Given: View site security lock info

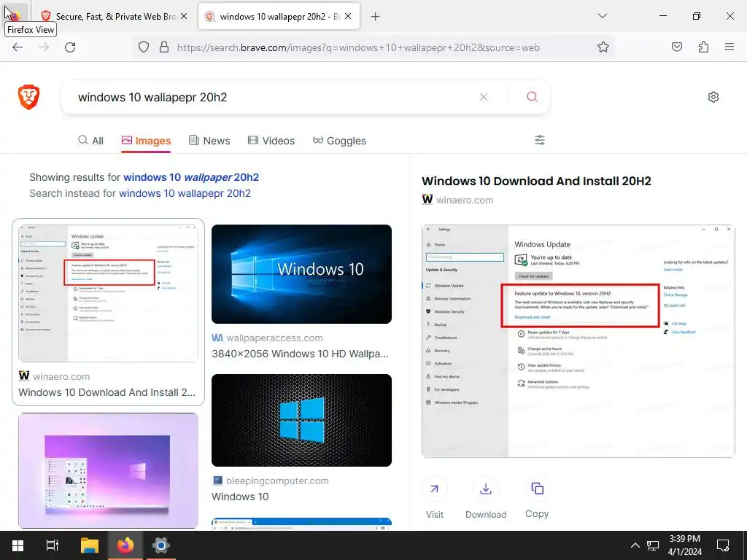Looking at the screenshot, I should point(164,47).
